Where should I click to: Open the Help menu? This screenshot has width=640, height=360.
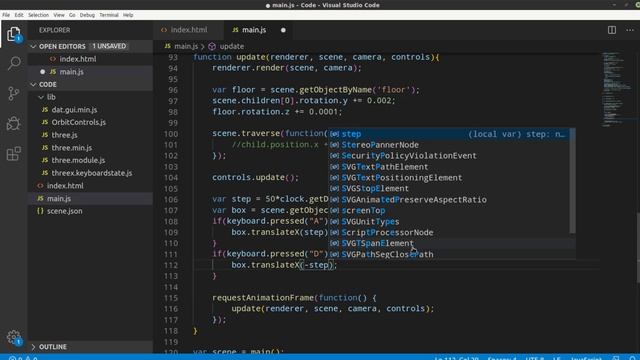point(128,15)
